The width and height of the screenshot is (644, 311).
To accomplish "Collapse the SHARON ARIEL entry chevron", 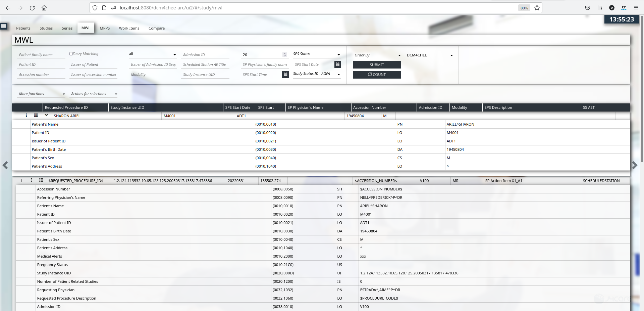I will point(46,115).
